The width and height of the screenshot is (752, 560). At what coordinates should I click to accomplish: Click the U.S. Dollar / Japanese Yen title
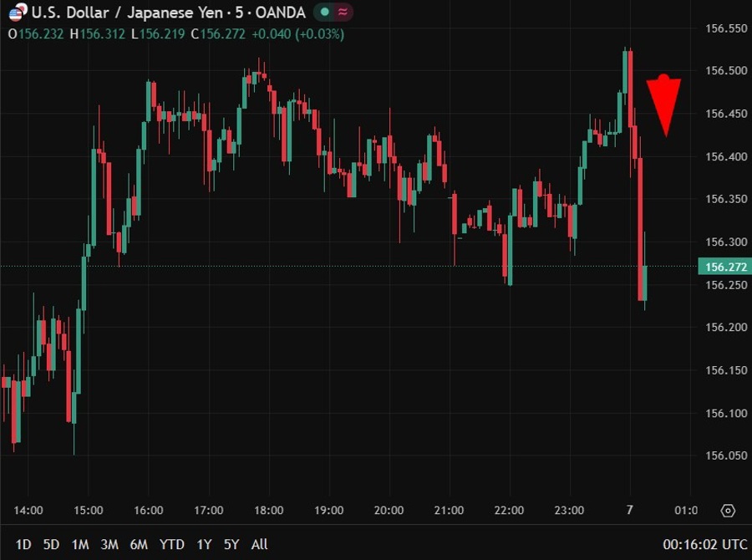(x=127, y=13)
